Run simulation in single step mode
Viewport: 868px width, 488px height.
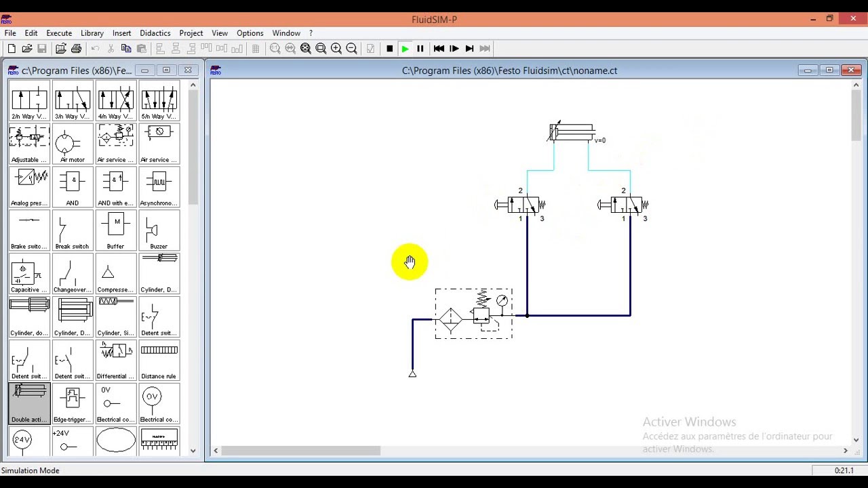click(x=454, y=49)
